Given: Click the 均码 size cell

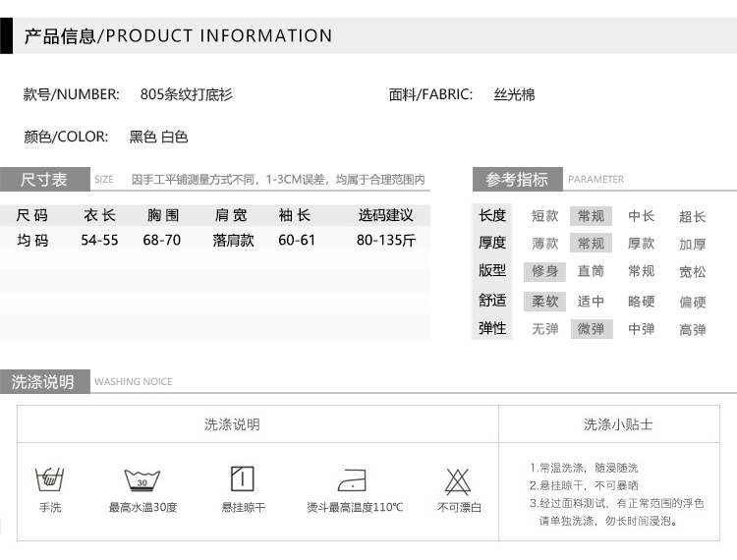Looking at the screenshot, I should 32,240.
